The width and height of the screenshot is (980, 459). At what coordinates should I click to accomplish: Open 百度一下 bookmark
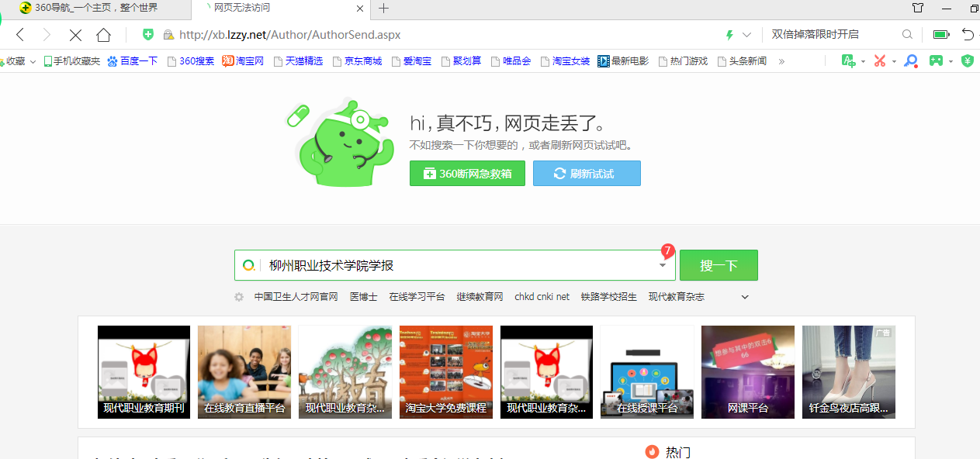133,61
